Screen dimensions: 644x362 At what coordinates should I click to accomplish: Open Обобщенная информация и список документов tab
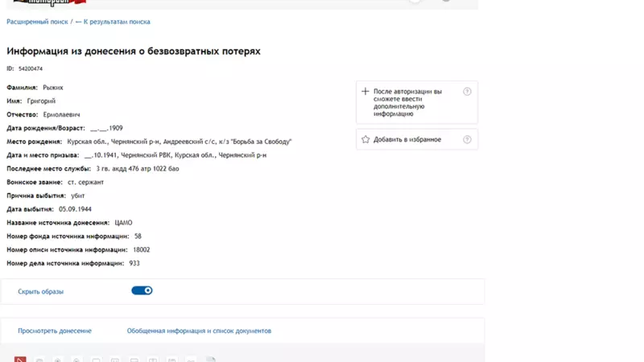coord(199,331)
